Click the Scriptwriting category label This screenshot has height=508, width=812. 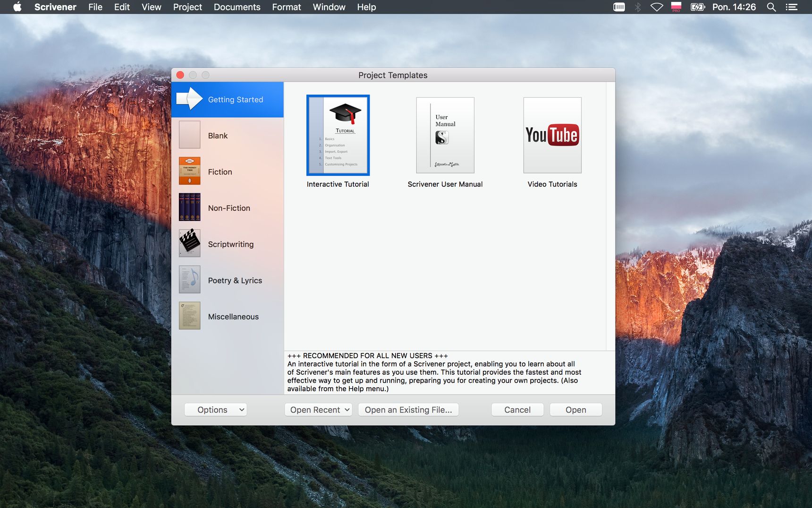coord(231,244)
